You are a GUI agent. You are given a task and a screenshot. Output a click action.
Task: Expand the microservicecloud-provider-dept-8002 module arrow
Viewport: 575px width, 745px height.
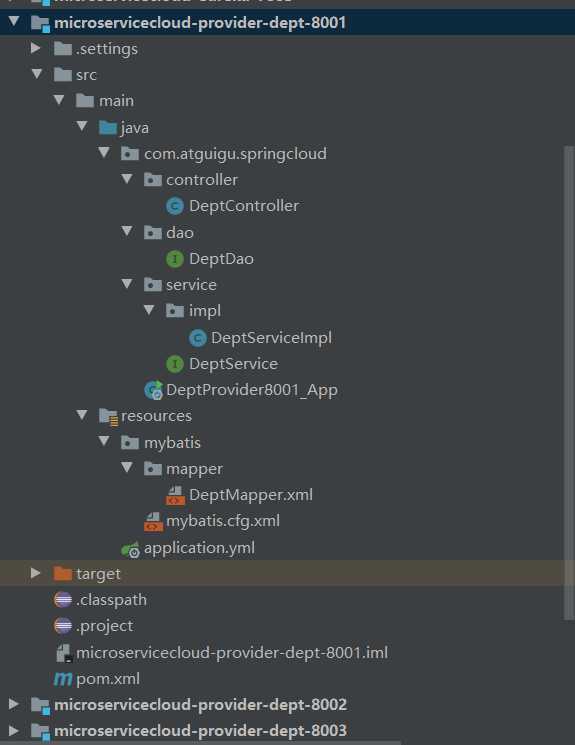pyautogui.click(x=14, y=704)
